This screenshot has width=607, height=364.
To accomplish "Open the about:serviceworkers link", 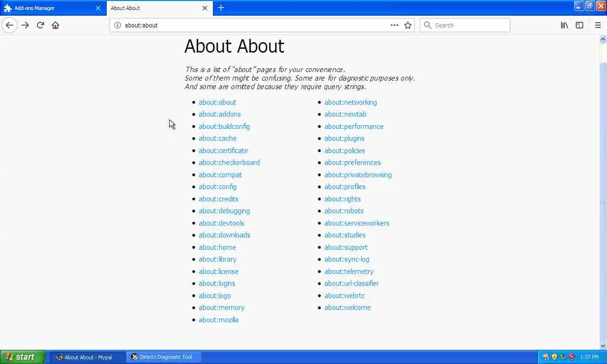I will (x=357, y=223).
